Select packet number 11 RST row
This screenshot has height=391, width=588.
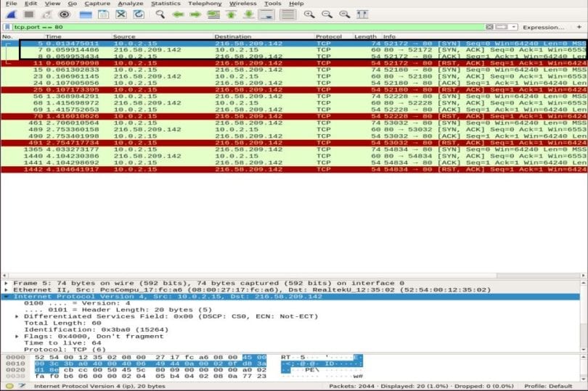(293, 63)
